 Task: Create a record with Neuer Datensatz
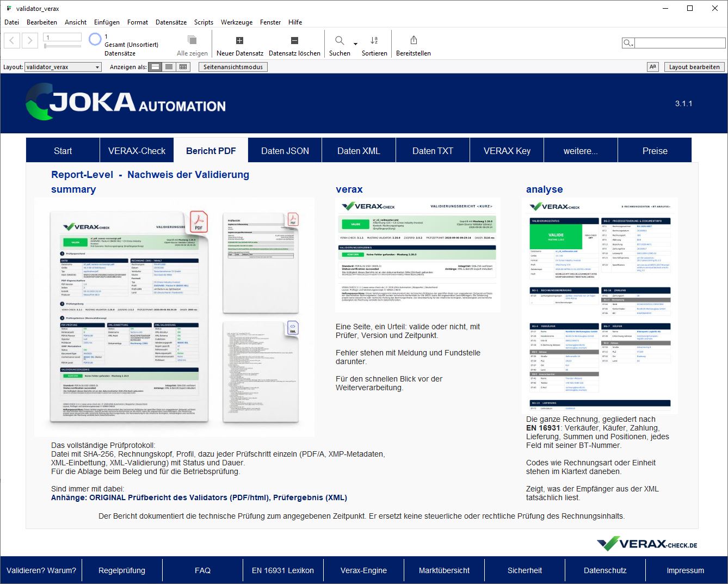click(x=239, y=46)
